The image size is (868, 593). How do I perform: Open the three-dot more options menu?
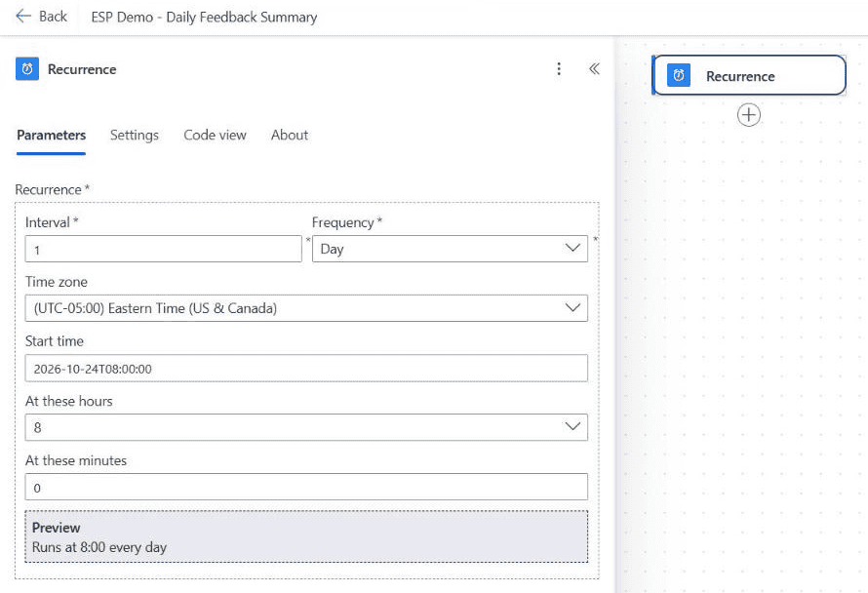coord(559,68)
